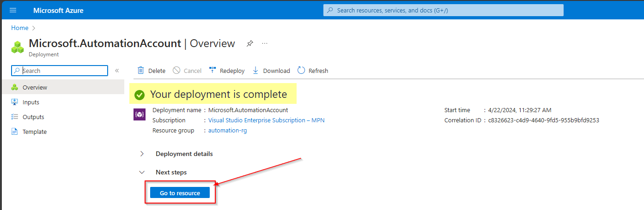Click the purple Automation Account icon

(140, 114)
